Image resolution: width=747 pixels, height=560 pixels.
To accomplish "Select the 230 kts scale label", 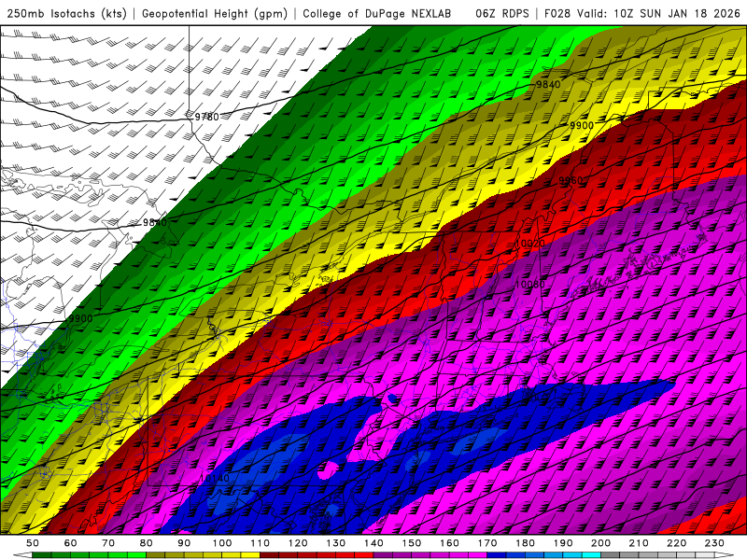I will pos(714,543).
